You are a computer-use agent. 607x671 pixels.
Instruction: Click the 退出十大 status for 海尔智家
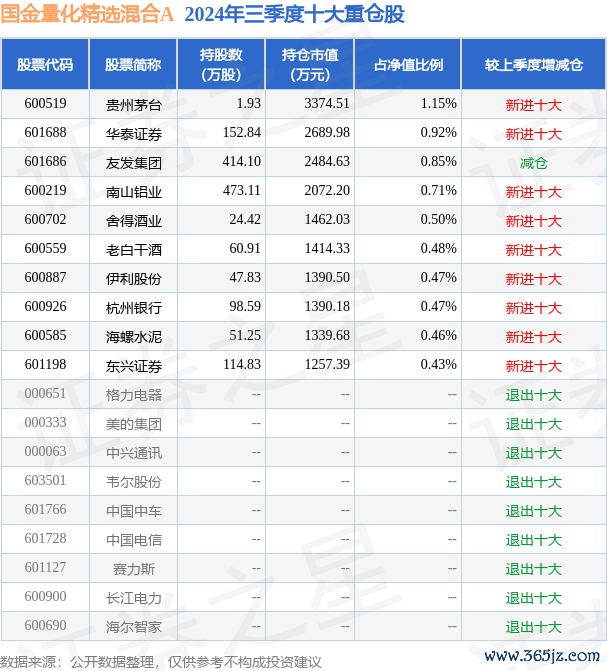533,627
